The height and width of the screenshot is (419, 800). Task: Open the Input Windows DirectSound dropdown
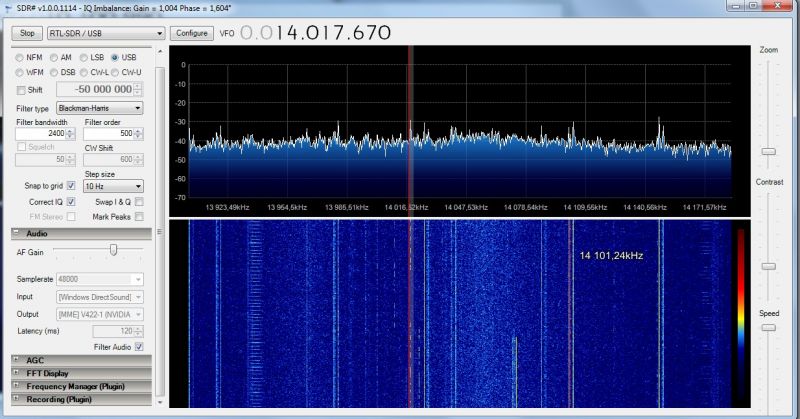100,297
